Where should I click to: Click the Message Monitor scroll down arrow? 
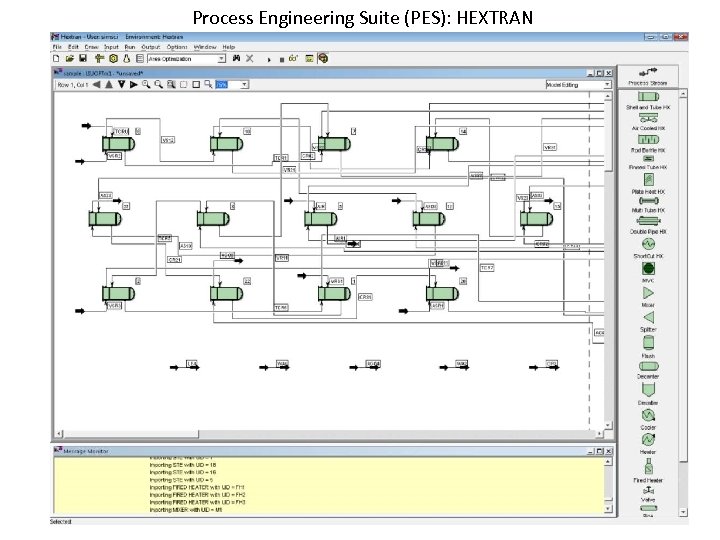click(608, 509)
